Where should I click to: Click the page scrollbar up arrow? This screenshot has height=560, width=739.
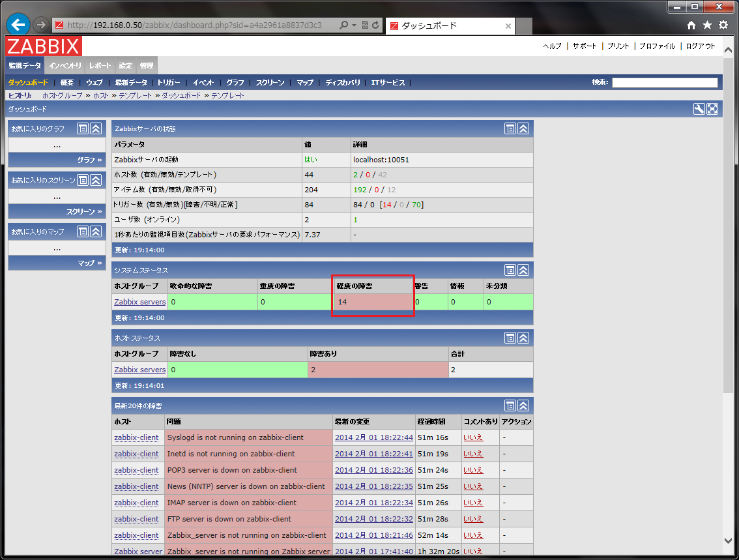point(728,50)
